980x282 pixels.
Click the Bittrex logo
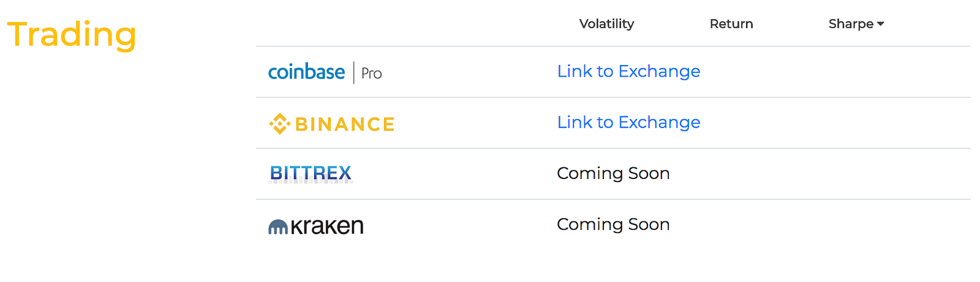[311, 173]
